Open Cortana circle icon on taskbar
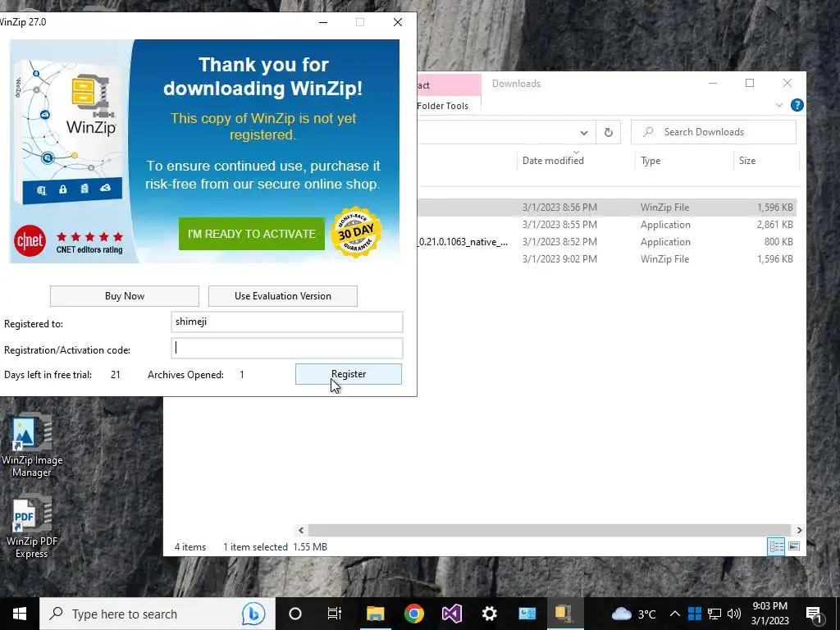The height and width of the screenshot is (630, 840). [x=294, y=614]
